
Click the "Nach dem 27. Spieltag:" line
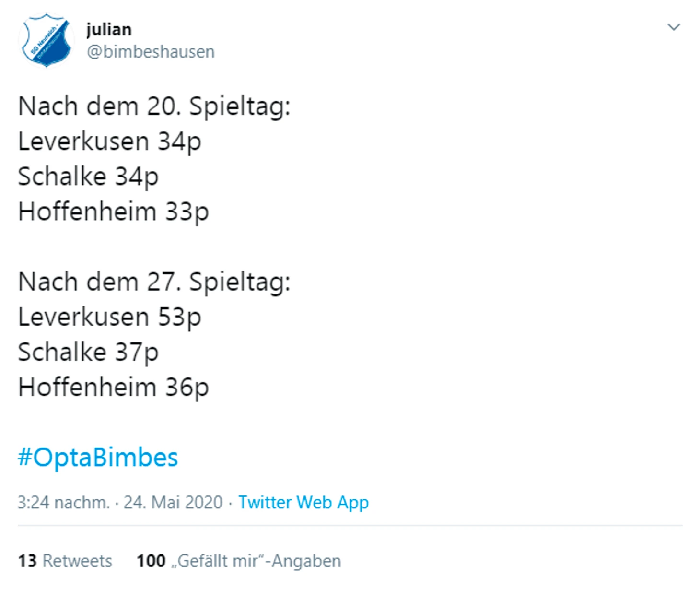point(154,282)
